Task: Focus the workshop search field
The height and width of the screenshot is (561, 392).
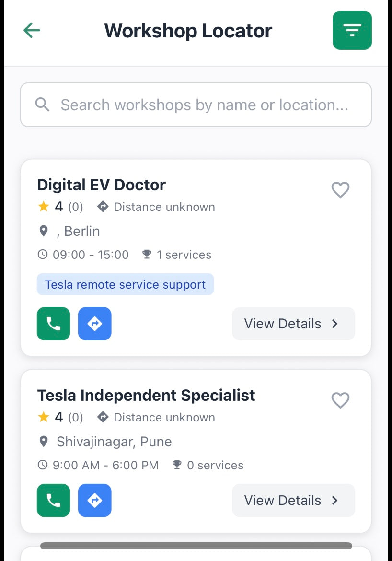Action: pos(204,105)
